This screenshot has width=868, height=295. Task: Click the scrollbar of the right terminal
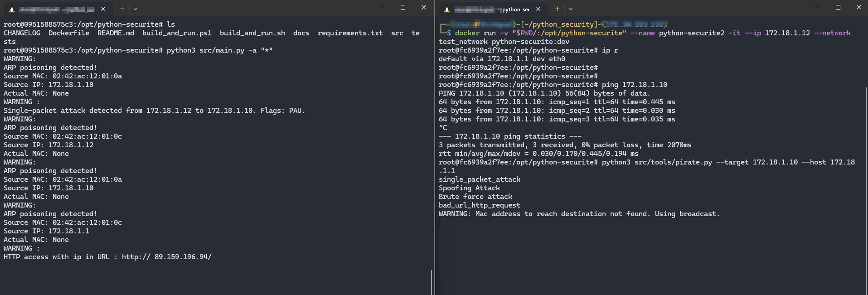click(866, 190)
